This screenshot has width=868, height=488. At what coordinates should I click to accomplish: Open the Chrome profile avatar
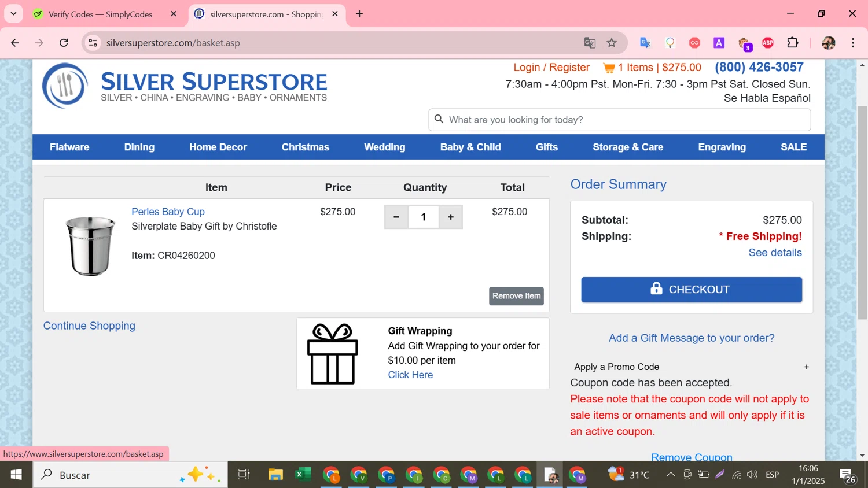click(x=829, y=43)
